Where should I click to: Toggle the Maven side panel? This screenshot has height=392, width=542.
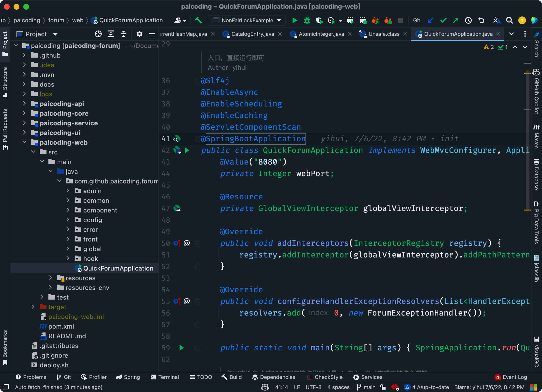point(536,137)
